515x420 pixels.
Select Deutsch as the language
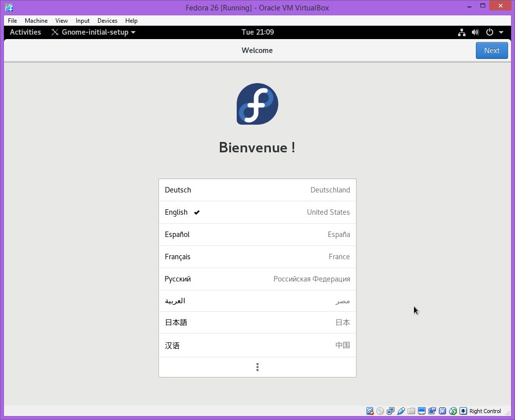[x=257, y=190]
